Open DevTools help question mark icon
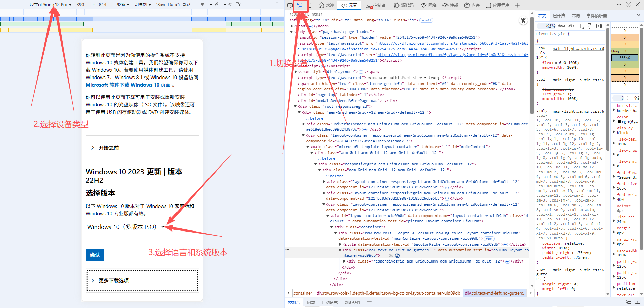 pos(628,5)
